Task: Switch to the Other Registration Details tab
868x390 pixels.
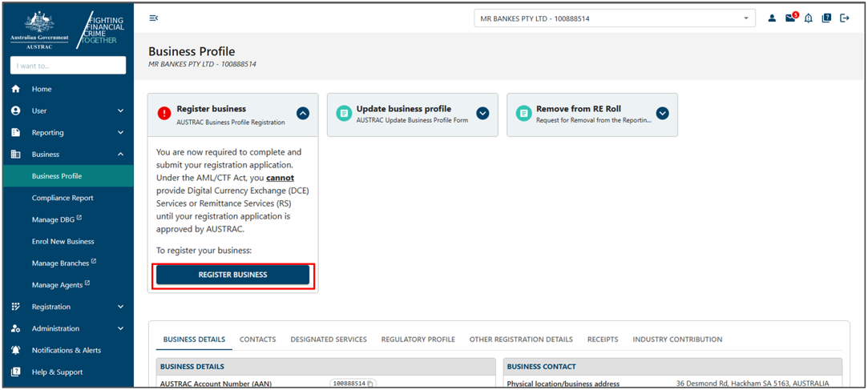Action: [521, 340]
